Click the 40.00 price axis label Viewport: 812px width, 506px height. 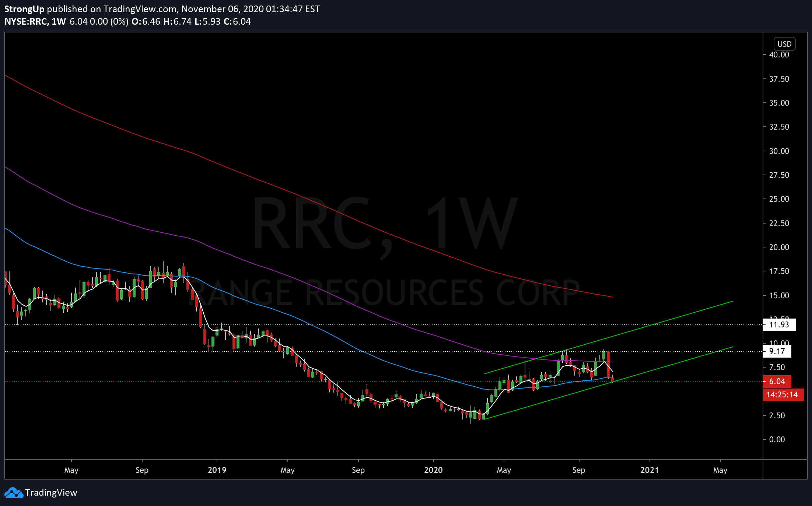click(x=779, y=55)
